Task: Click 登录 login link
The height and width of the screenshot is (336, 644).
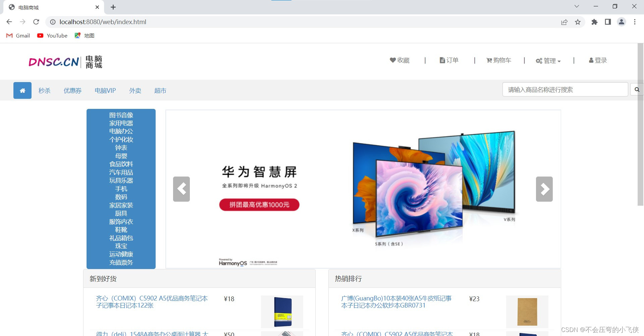Action: 598,60
